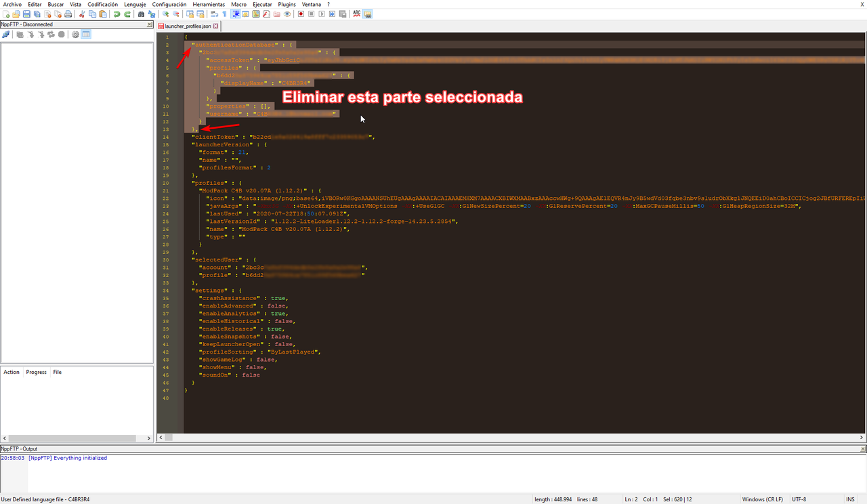
Task: Click the Action column header
Action: pos(12,372)
